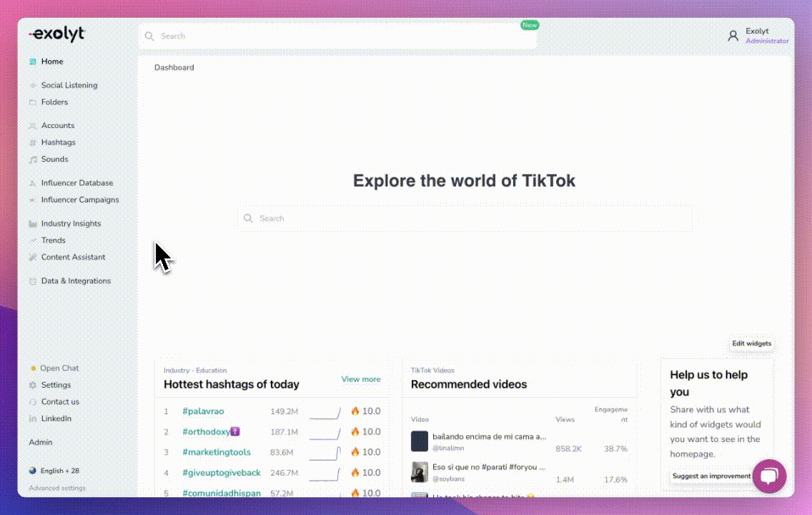
Task: Click the 38.7% engagement value
Action: tap(615, 448)
